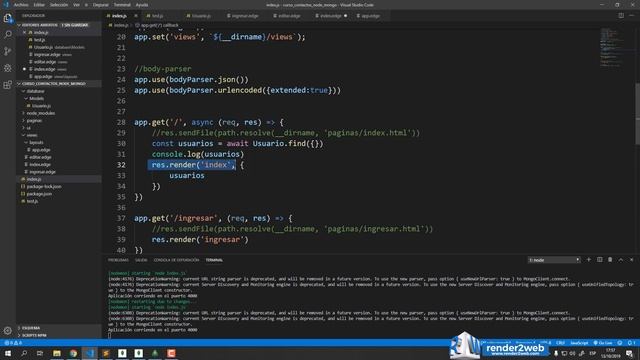
Task: Open notifications bell in the status bar
Action: click(631, 343)
